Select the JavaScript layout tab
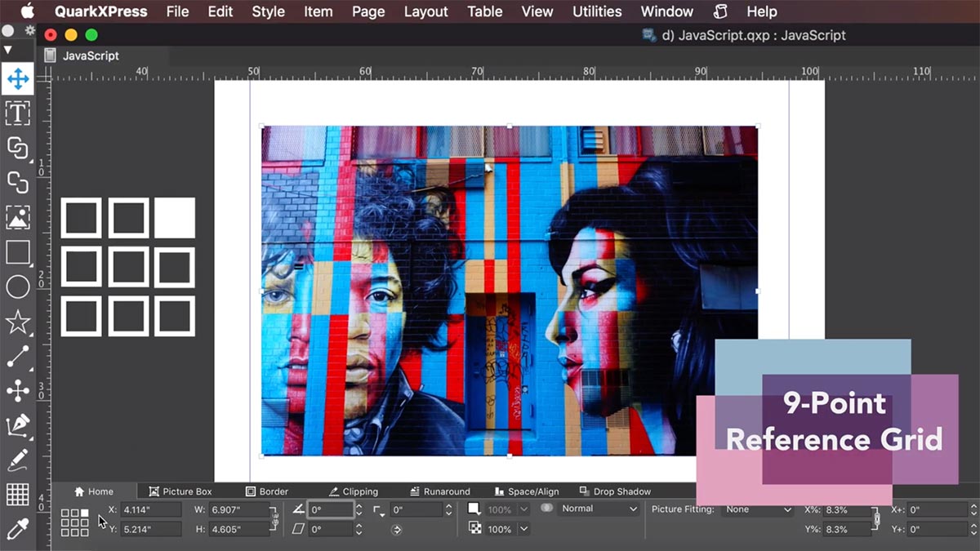 click(91, 56)
